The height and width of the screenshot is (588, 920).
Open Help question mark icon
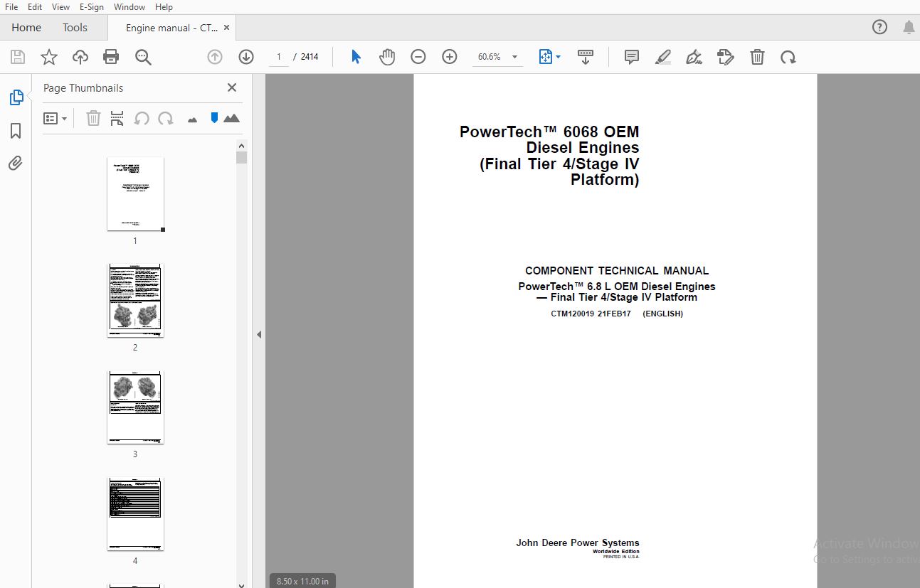tap(879, 28)
